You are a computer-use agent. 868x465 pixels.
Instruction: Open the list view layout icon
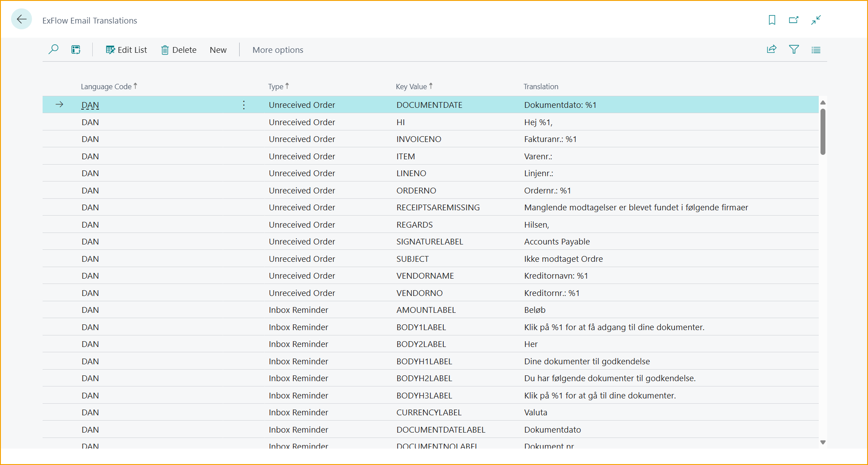(816, 50)
